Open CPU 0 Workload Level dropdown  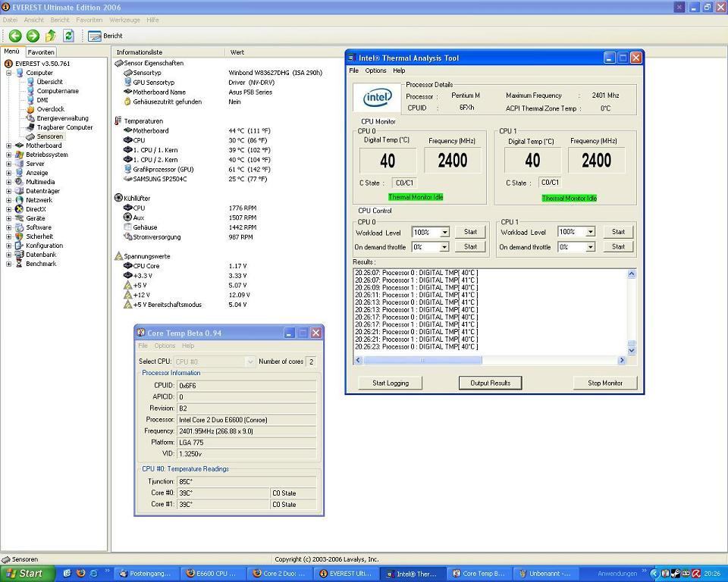[444, 233]
